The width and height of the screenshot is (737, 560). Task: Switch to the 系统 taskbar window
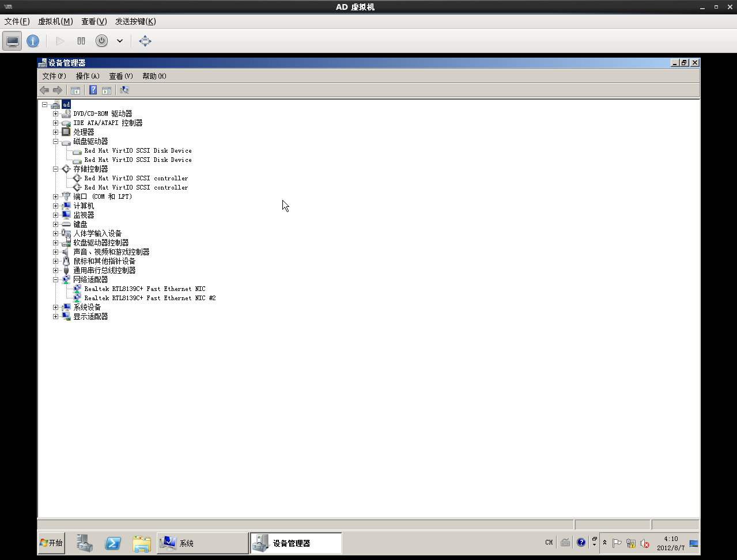point(202,543)
